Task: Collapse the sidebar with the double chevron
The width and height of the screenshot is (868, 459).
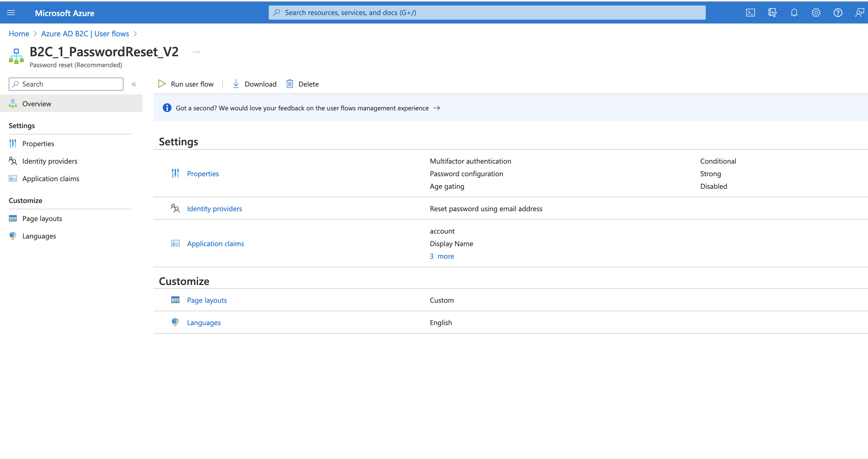Action: 134,84
